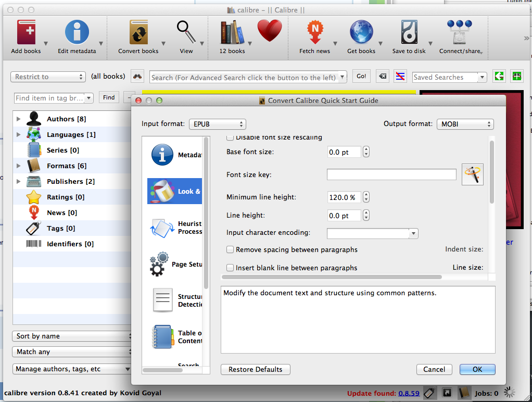Clear the search with the reset icon
This screenshot has height=402, width=532.
(x=383, y=77)
